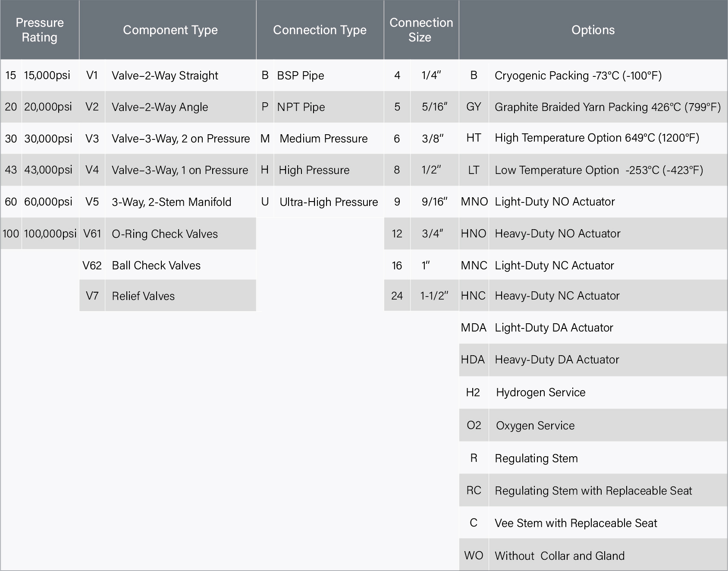Select the O-Ring Check Valves row

(165, 234)
